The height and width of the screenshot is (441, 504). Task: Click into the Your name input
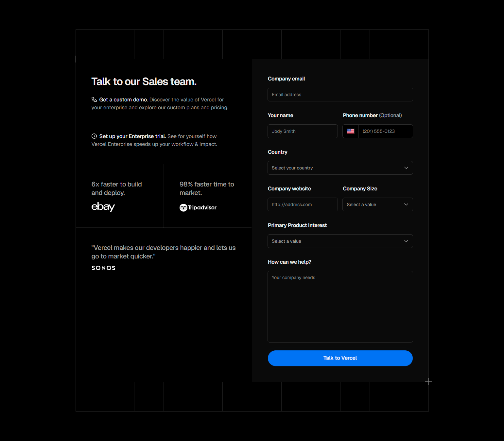[303, 131]
